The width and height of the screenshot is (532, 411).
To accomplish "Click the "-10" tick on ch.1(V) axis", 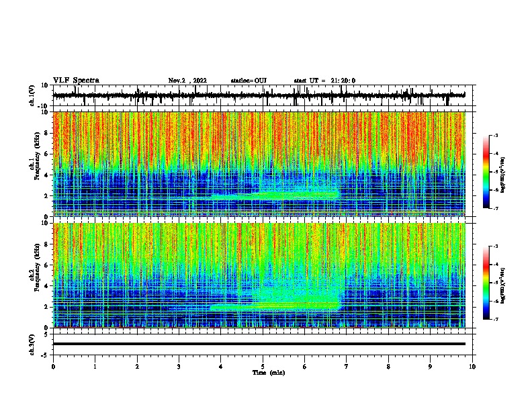I will pyautogui.click(x=44, y=106).
